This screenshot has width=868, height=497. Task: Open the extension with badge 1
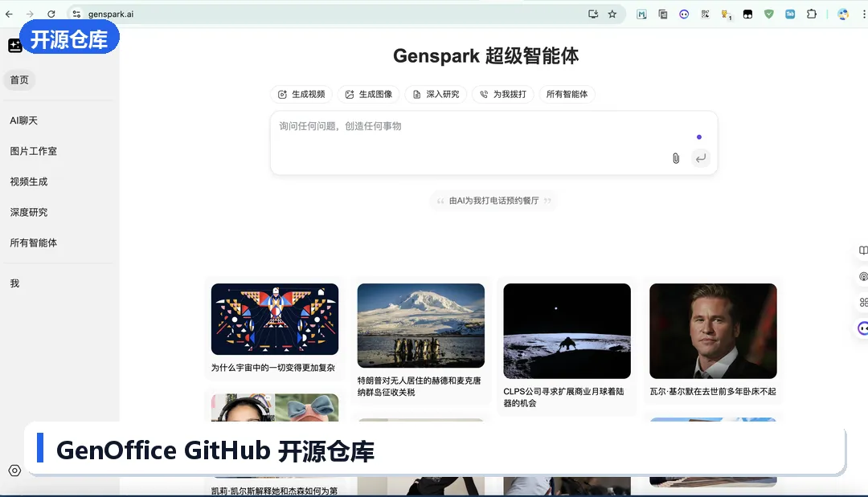(727, 14)
